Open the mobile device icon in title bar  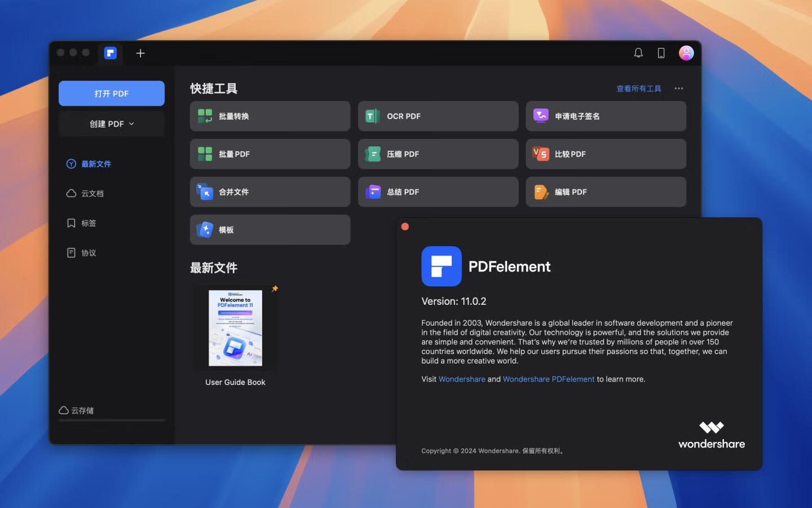tap(661, 53)
